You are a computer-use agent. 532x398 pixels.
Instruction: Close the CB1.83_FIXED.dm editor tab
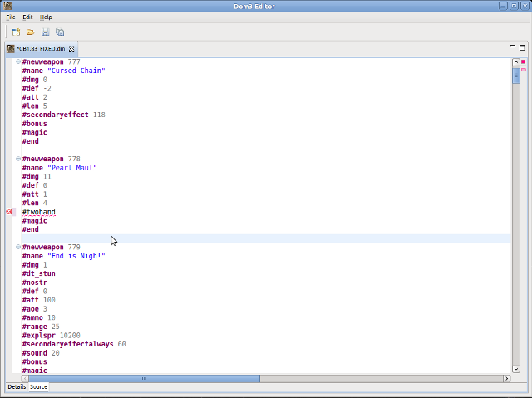point(72,50)
